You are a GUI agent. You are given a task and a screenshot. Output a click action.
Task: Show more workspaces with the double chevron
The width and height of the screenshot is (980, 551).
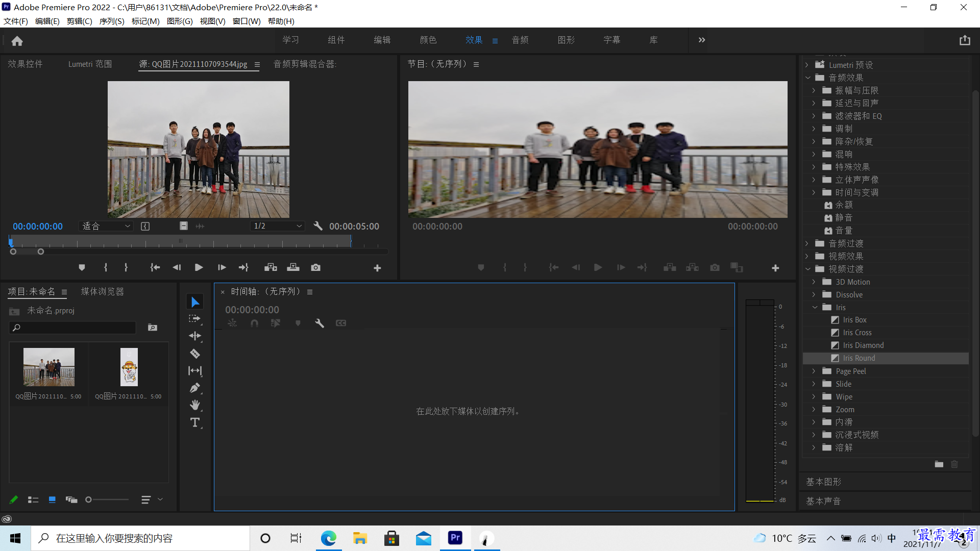[702, 40]
